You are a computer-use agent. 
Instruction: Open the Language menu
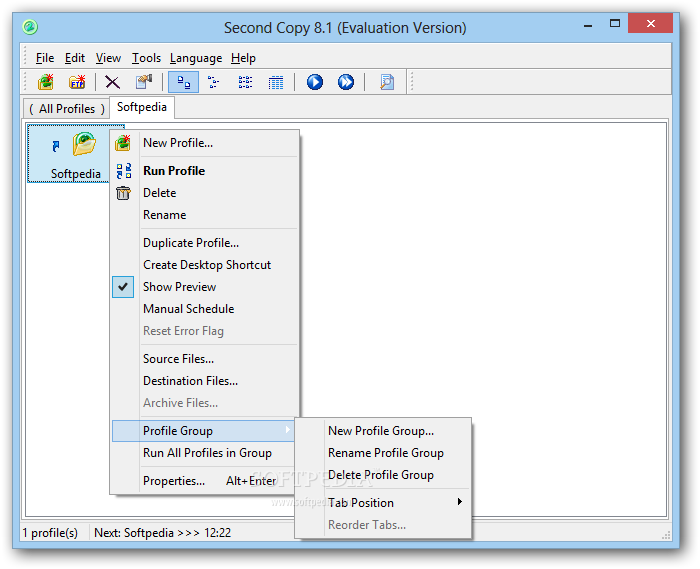(196, 58)
